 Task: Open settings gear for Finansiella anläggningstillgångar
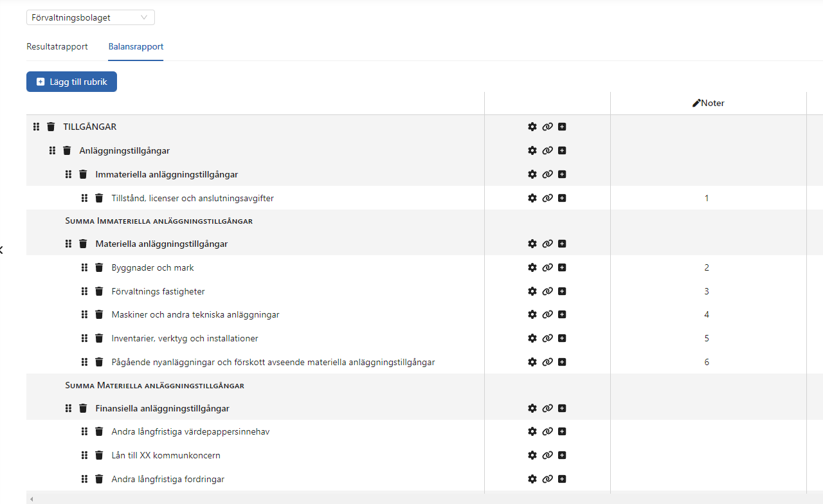pos(532,408)
